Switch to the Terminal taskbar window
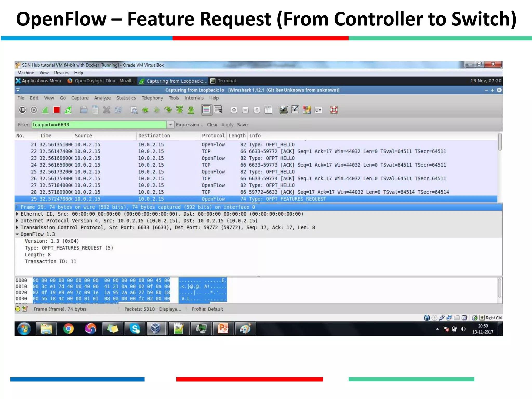Image resolution: width=532 pixels, height=399 pixels. (223, 81)
